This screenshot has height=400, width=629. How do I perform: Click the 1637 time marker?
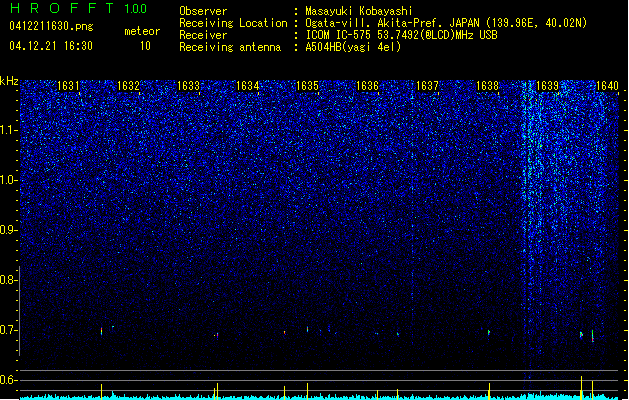point(428,86)
